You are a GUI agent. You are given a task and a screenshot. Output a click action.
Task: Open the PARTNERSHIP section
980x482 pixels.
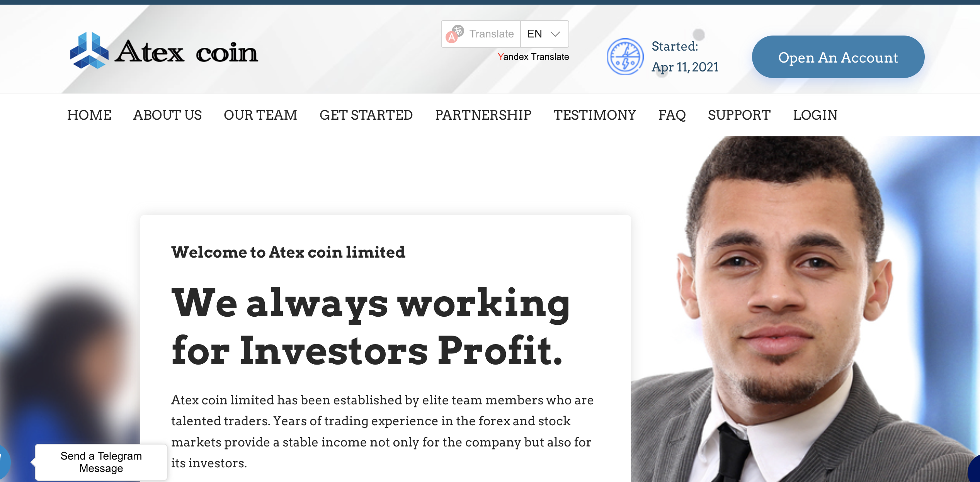tap(483, 115)
